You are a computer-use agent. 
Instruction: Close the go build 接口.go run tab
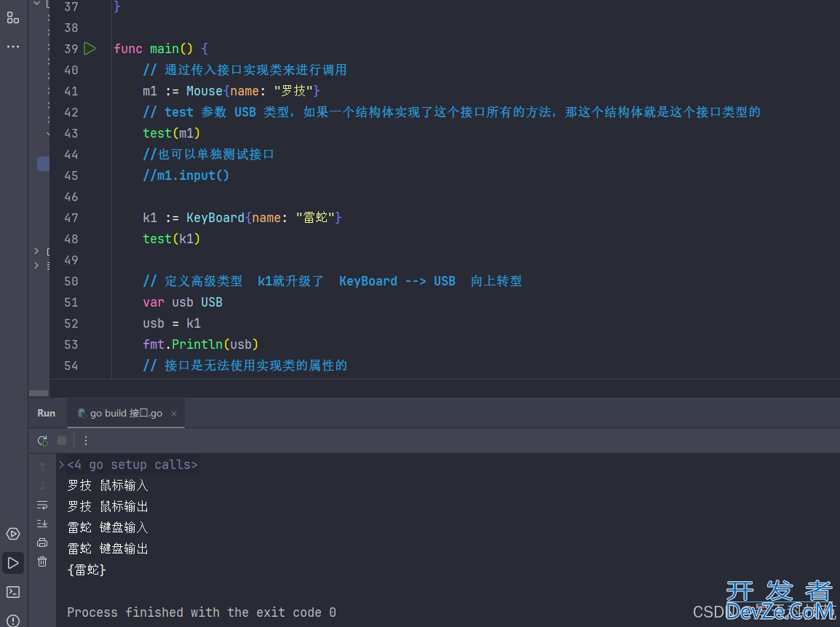[173, 413]
